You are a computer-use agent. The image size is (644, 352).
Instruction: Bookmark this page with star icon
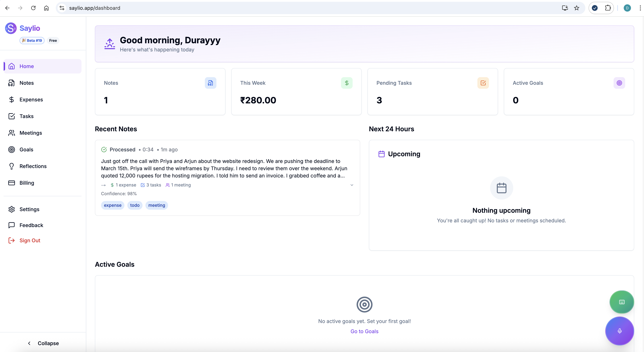pos(576,8)
